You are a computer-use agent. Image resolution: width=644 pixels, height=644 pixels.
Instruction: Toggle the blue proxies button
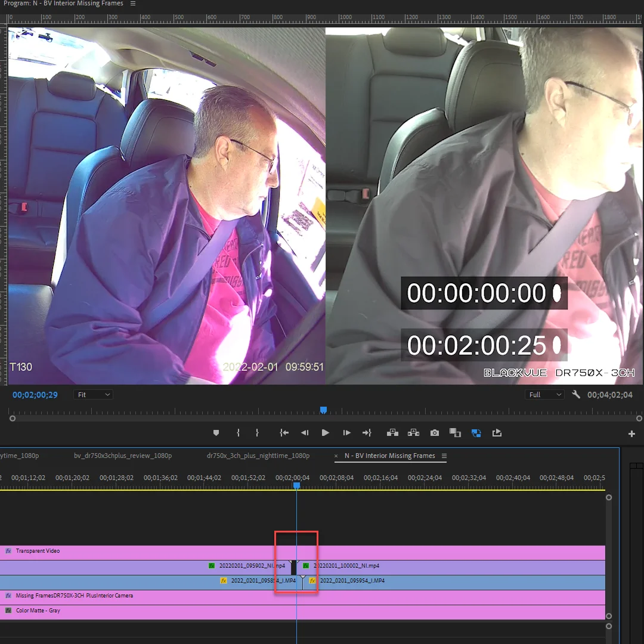point(476,433)
